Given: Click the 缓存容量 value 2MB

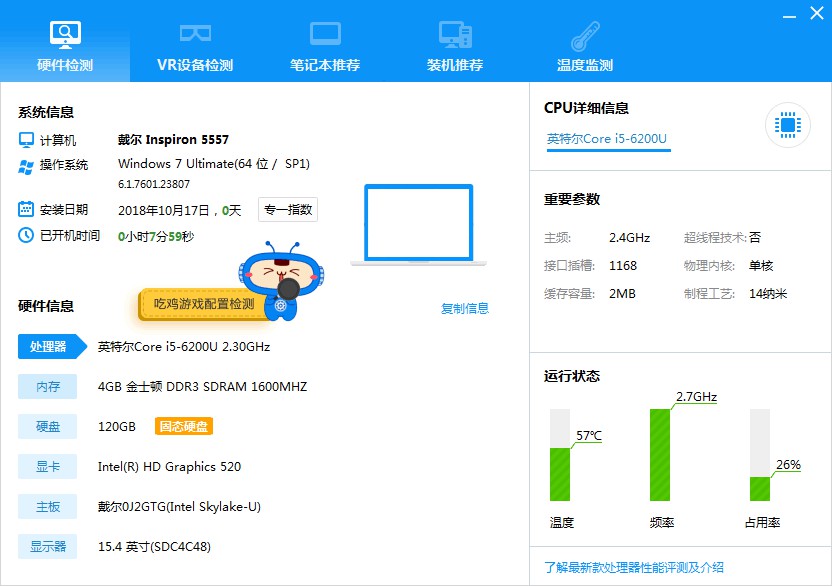Looking at the screenshot, I should pyautogui.click(x=622, y=294).
